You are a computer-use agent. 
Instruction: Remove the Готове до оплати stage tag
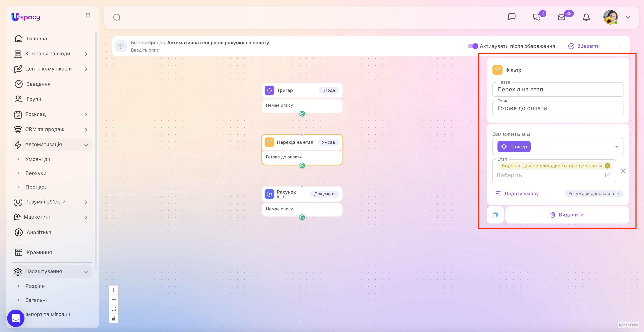[607, 166]
